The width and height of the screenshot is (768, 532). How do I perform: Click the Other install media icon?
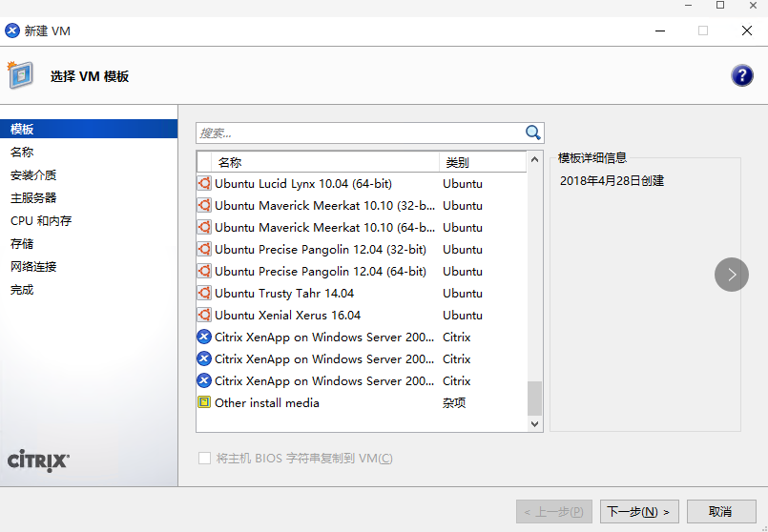tap(204, 402)
